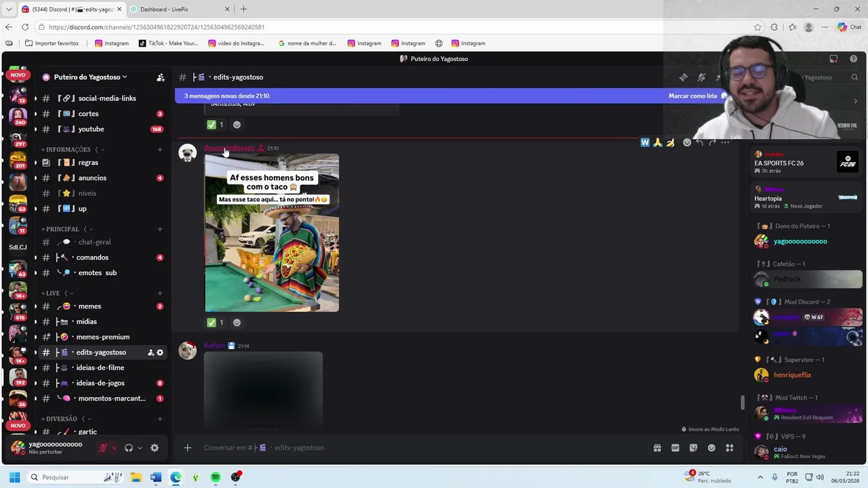Attach file with plus button
Screen dimensions: 868x488
point(188,447)
